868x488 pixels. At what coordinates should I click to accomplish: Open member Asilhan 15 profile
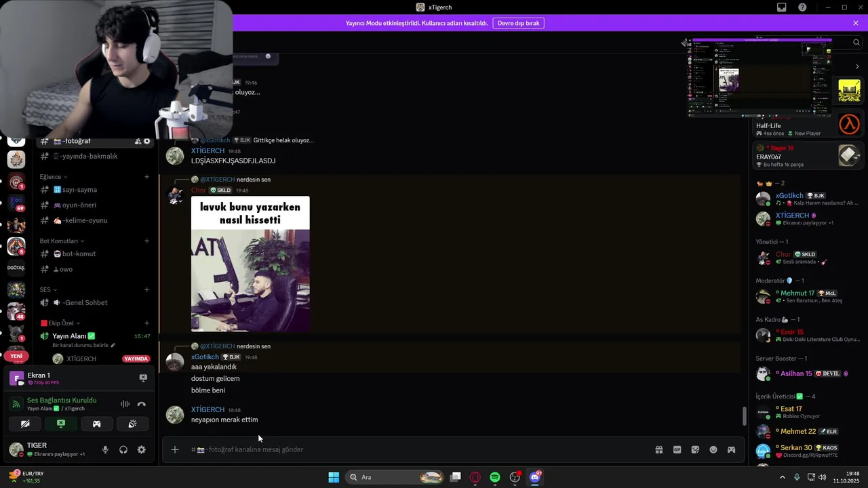[x=808, y=373]
